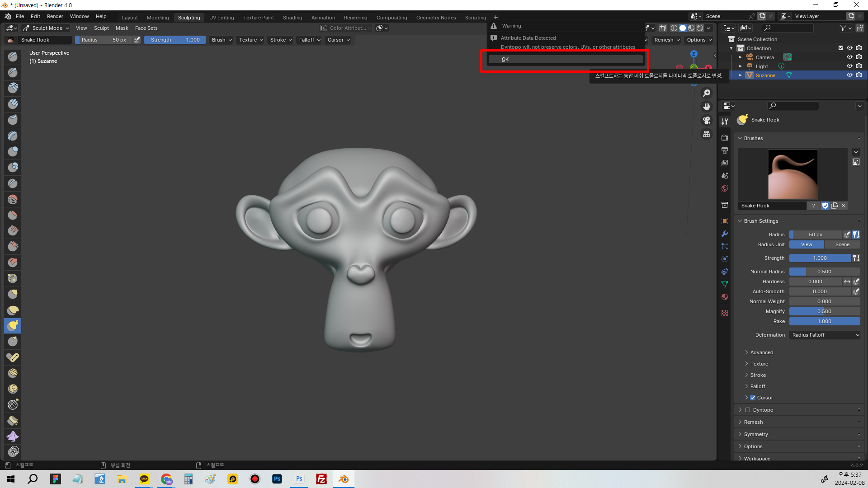Select the active Snake Hook brush tool
868x488 pixels.
(13, 326)
